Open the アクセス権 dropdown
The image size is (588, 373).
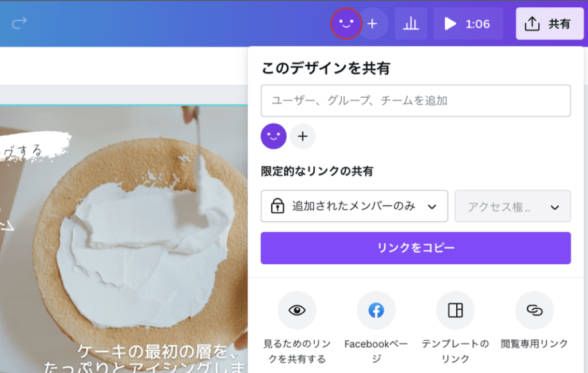click(x=513, y=206)
